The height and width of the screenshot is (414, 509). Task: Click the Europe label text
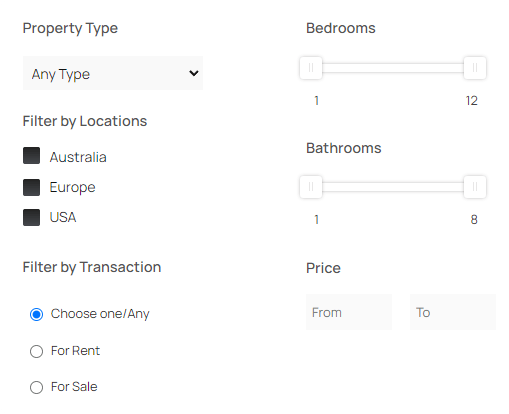pyautogui.click(x=72, y=187)
